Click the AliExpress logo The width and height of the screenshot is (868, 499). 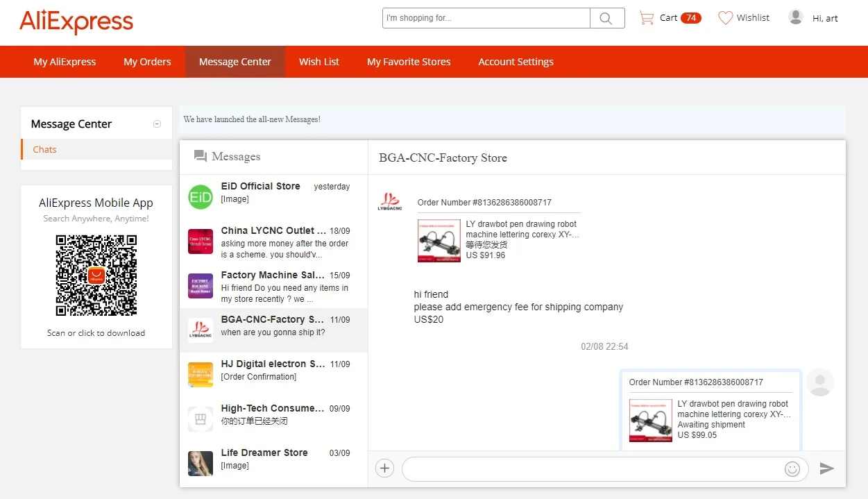(76, 22)
